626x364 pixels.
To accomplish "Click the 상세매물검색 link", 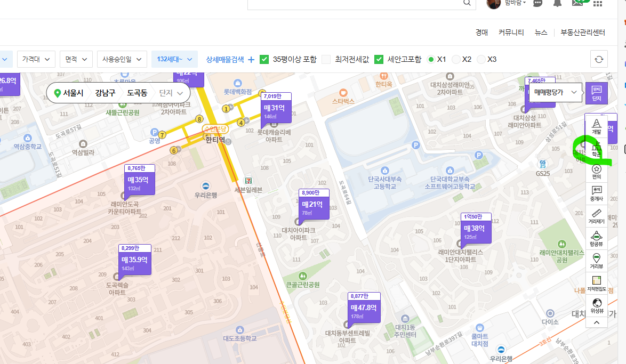I will click(225, 60).
